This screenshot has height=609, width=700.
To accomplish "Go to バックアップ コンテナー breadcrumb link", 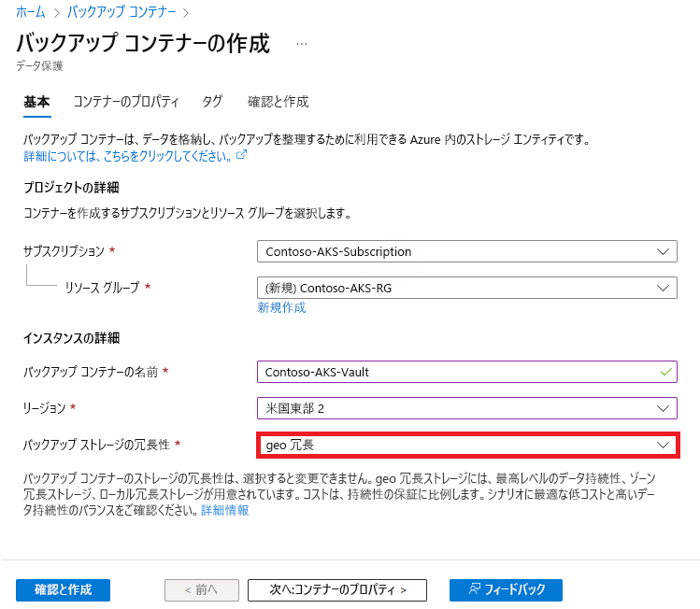I will point(121,12).
